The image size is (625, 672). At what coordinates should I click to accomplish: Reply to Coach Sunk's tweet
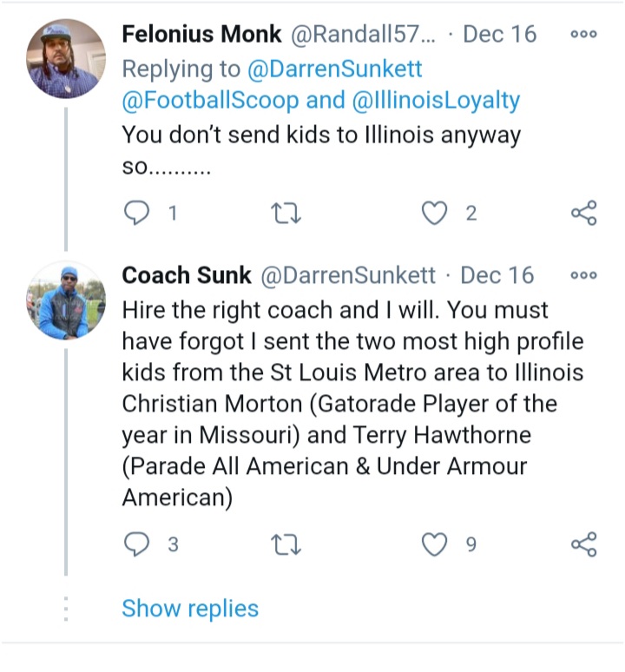[137, 544]
